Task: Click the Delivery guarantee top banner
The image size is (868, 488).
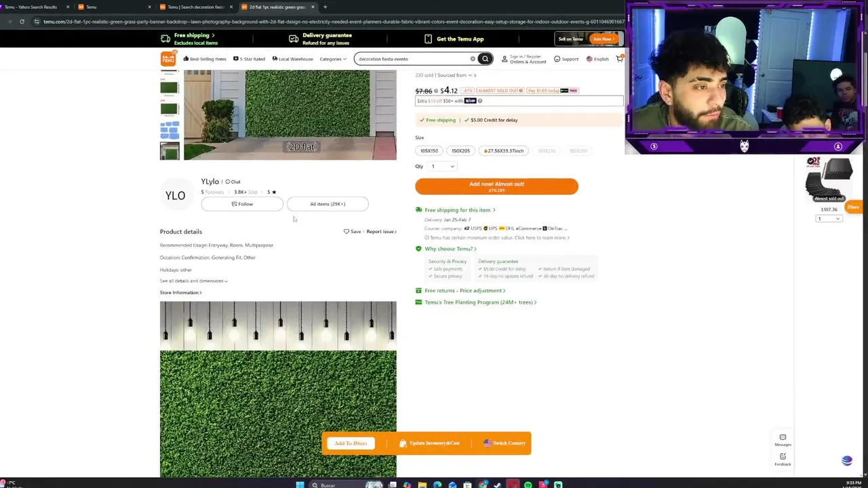Action: 320,39
